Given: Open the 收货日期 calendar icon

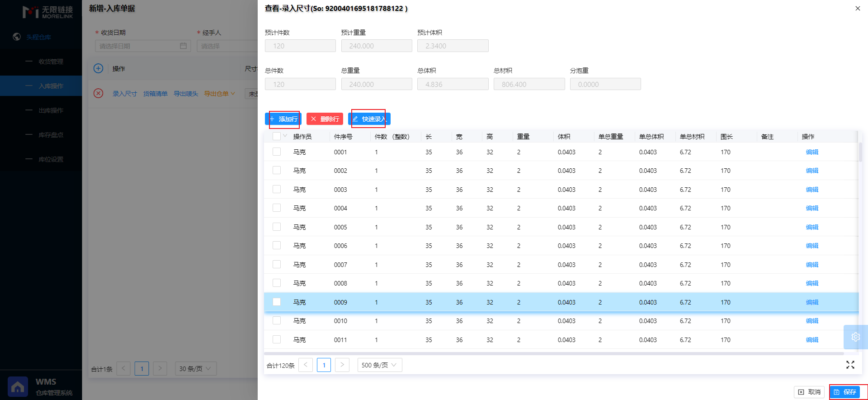Looking at the screenshot, I should coord(183,46).
